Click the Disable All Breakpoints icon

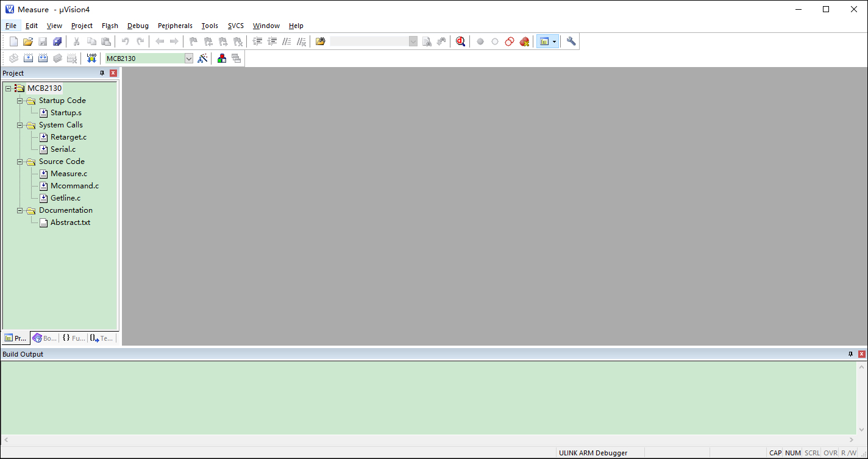pyautogui.click(x=510, y=41)
